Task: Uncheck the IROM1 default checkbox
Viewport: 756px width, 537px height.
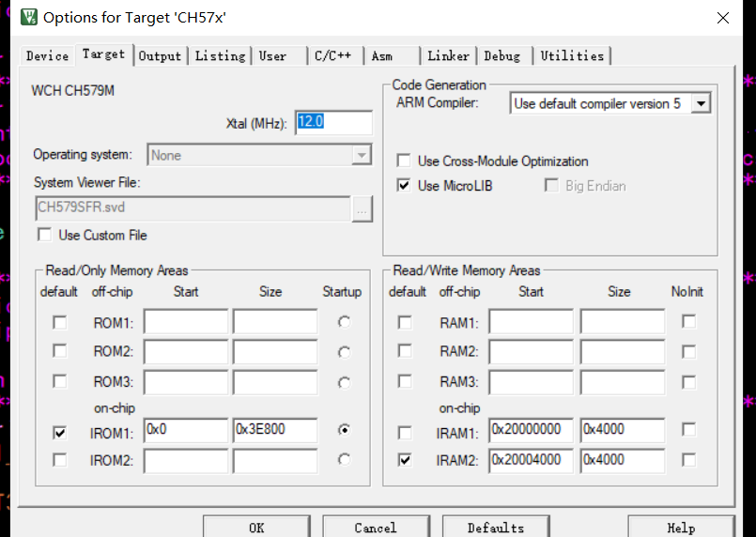Action: [60, 433]
